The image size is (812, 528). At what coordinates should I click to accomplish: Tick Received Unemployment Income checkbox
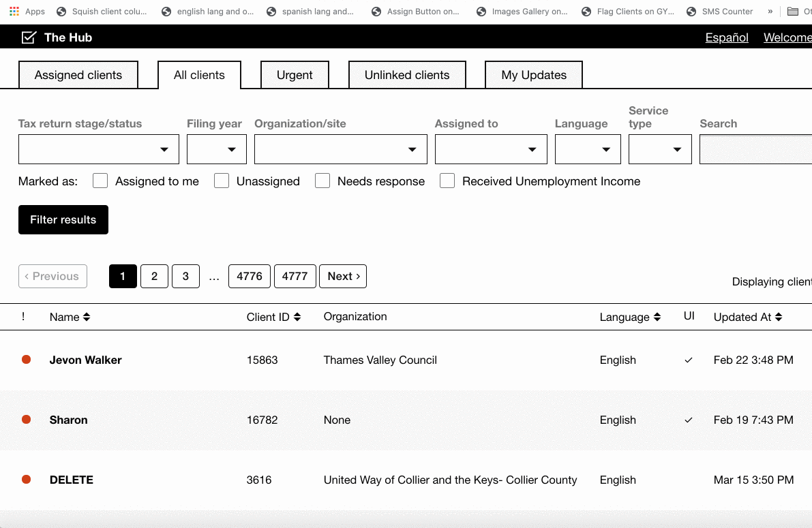coord(447,181)
